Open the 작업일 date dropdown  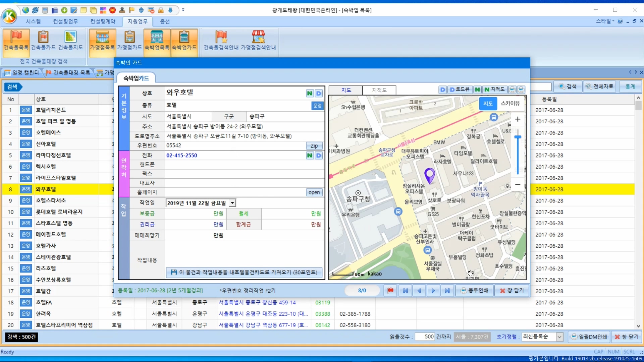pos(232,203)
